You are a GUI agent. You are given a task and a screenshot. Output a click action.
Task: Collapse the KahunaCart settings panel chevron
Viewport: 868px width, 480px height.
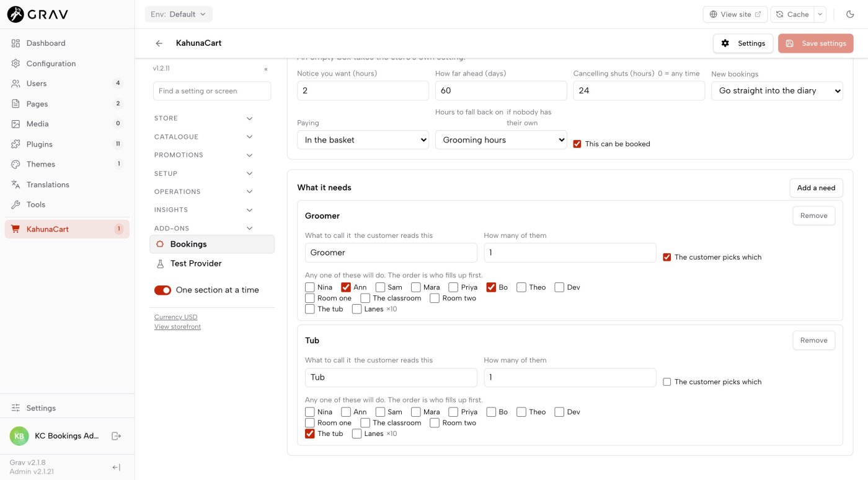[x=266, y=69]
